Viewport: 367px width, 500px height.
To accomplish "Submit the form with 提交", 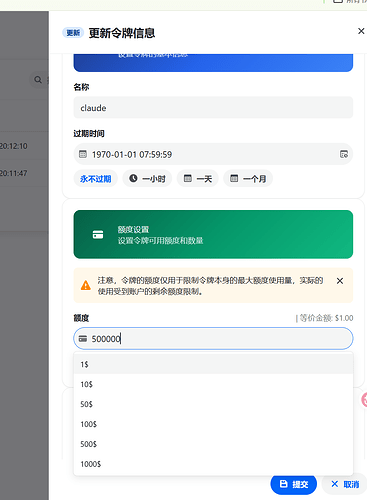I will click(x=293, y=484).
